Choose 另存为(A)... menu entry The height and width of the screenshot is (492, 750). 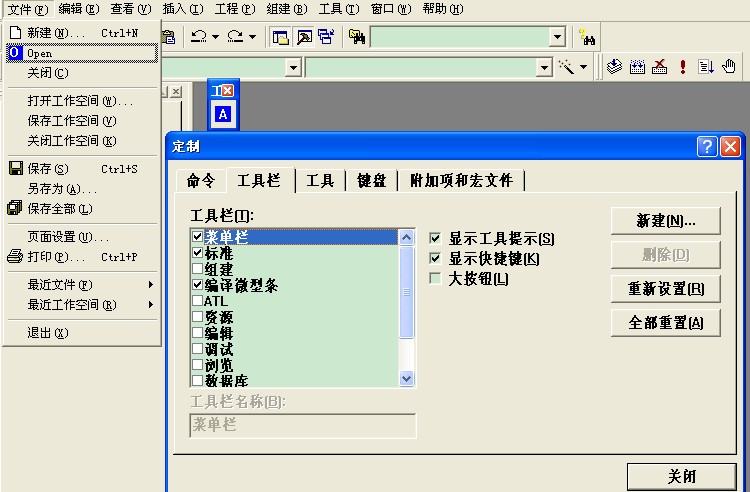pyautogui.click(x=81, y=188)
